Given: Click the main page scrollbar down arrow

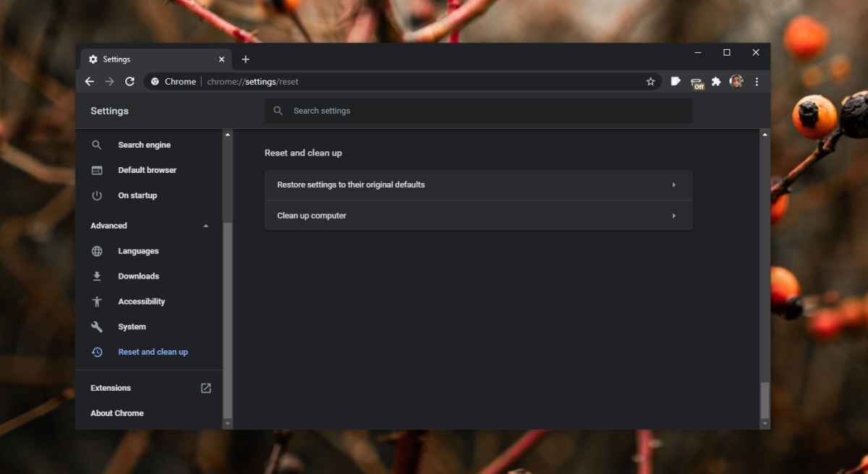Looking at the screenshot, I should click(765, 423).
